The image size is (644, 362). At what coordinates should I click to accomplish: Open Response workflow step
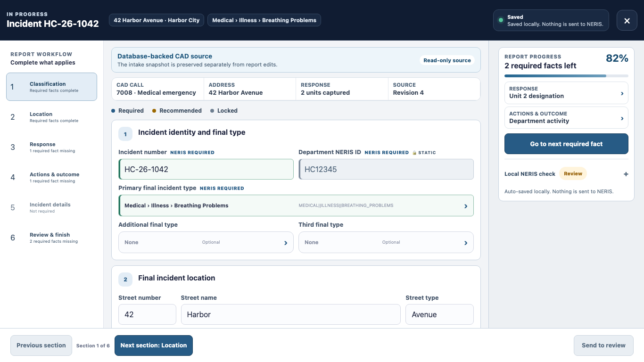(x=51, y=147)
